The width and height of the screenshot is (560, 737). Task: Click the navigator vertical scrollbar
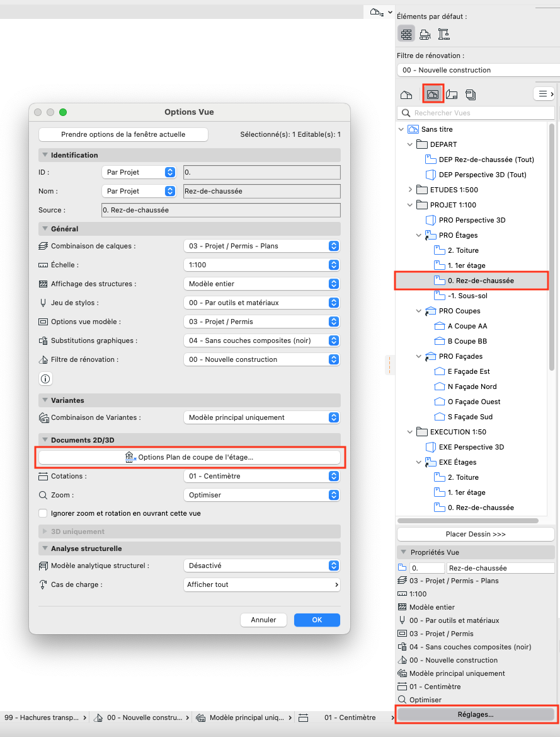(552, 247)
